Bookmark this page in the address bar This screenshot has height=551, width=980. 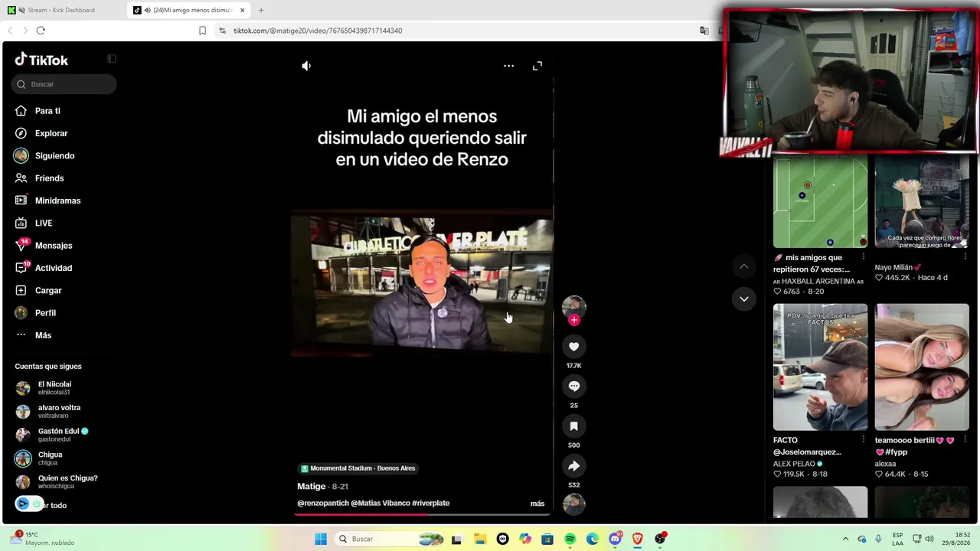click(x=202, y=31)
